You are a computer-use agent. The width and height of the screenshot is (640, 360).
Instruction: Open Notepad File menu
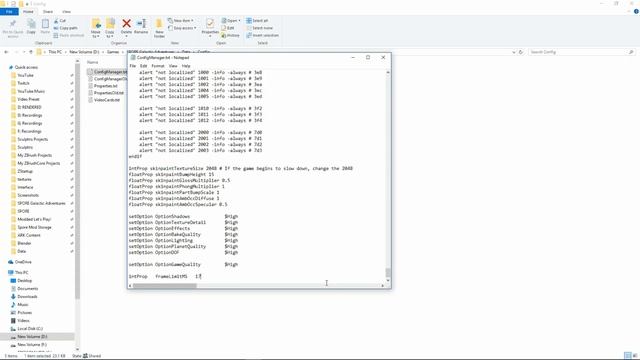[x=133, y=66]
